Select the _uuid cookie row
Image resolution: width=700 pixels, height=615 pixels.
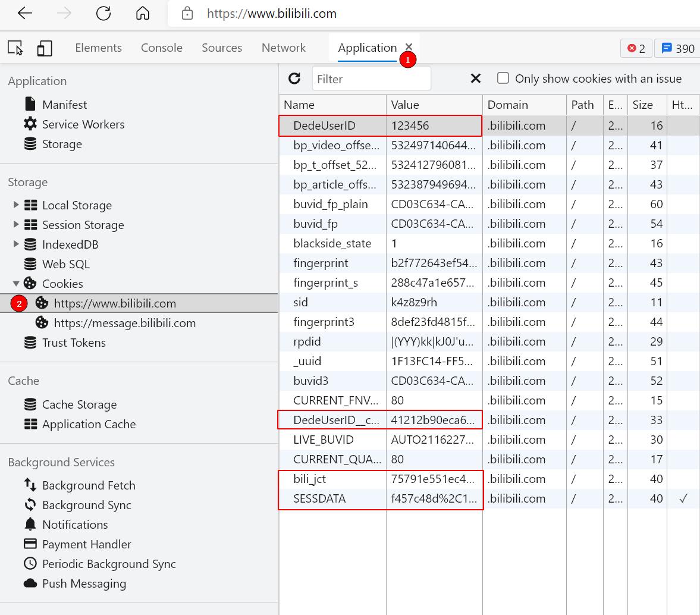pos(489,361)
